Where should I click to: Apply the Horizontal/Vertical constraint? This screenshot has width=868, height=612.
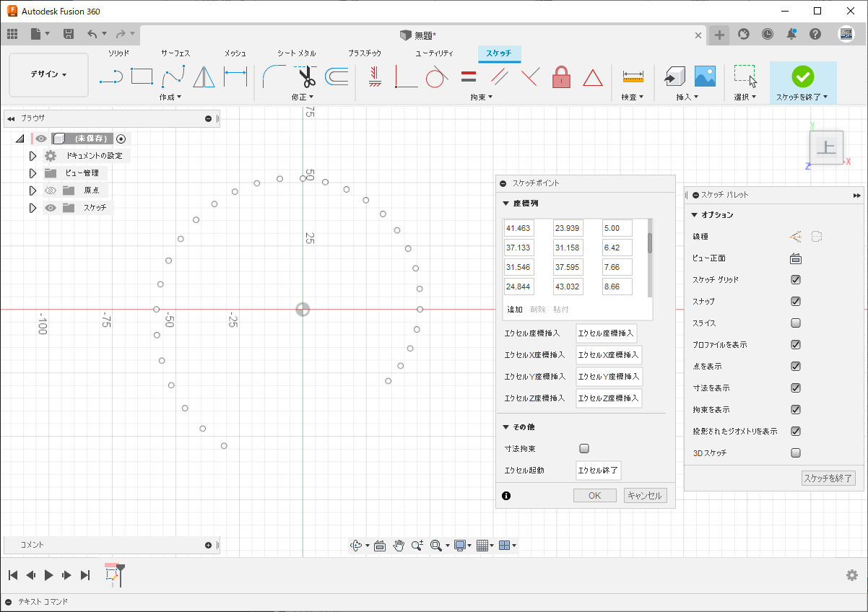point(375,76)
